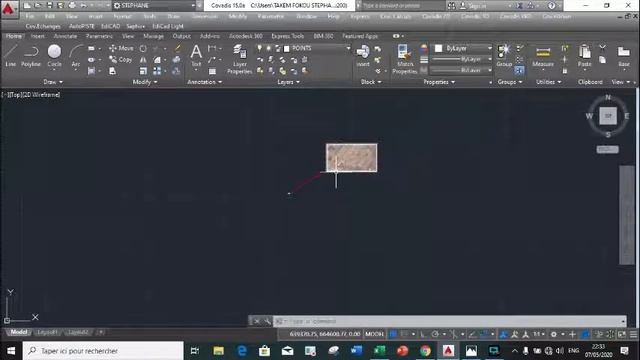Open the Annotate ribbon tab

click(65, 36)
